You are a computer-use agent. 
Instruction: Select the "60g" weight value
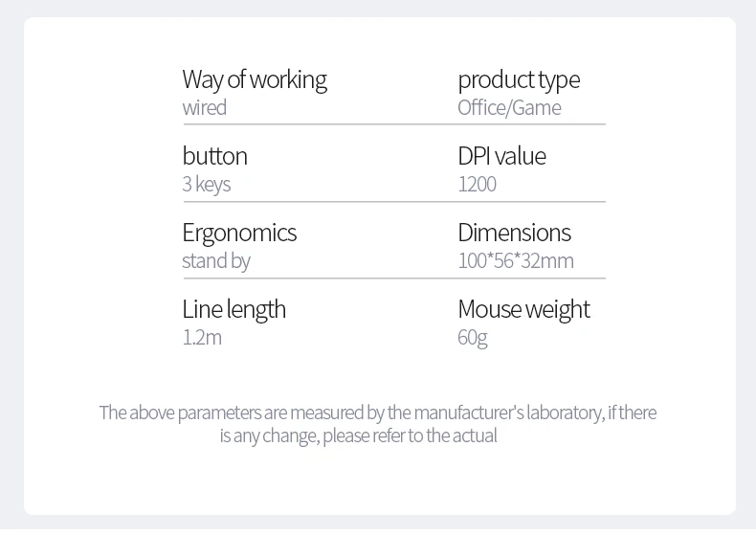point(472,337)
